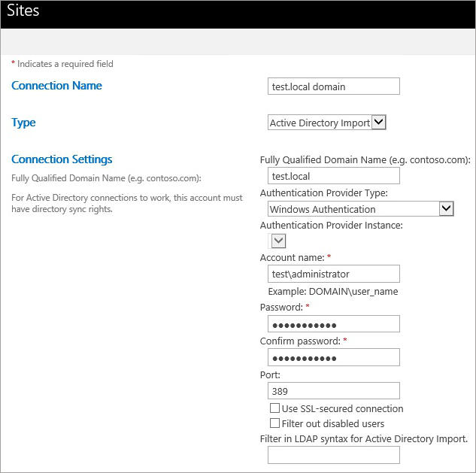Click the Filter out disabled users label
This screenshot has height=473, width=476.
pyautogui.click(x=333, y=423)
